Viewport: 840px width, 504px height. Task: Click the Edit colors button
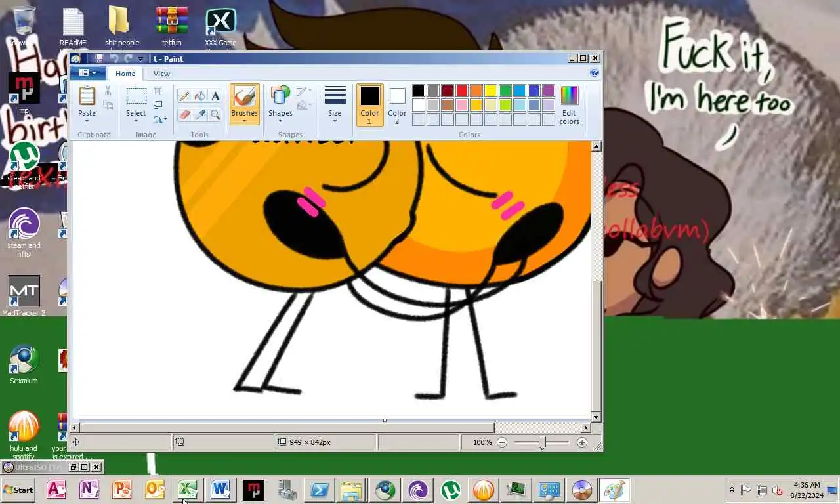click(x=569, y=105)
